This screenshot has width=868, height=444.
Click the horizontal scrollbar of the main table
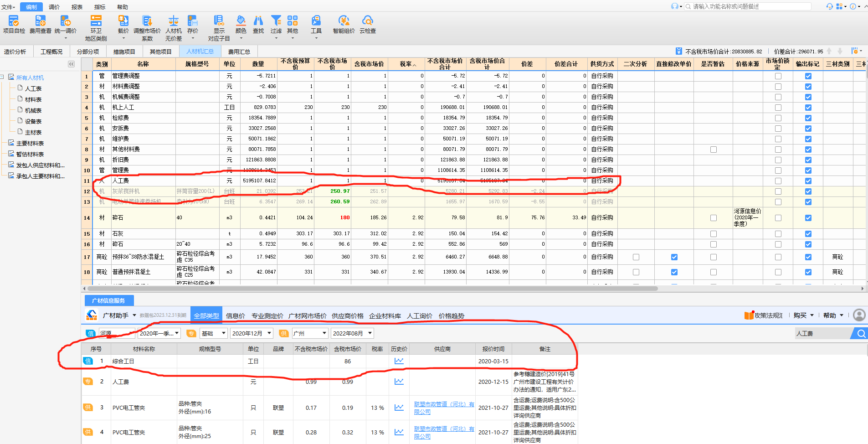point(372,289)
